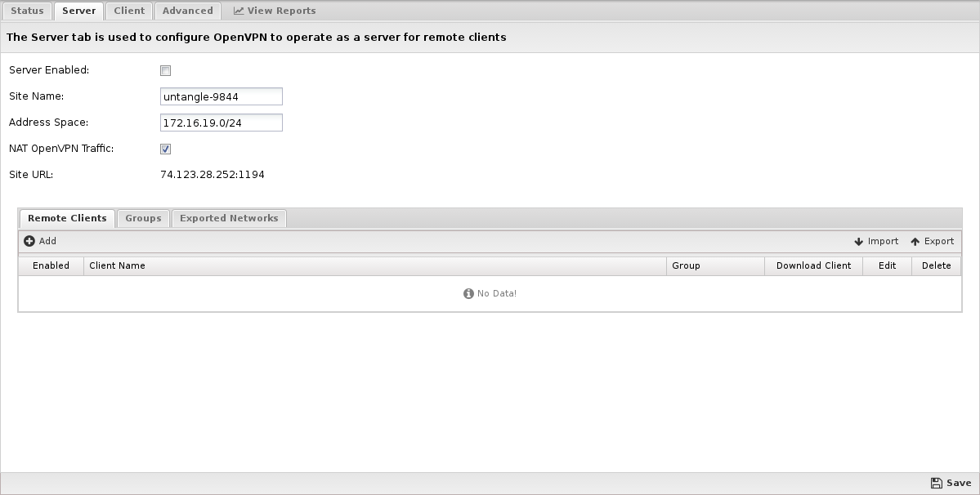Image resolution: width=980 pixels, height=495 pixels.
Task: Focus the Site Name input field
Action: click(222, 96)
